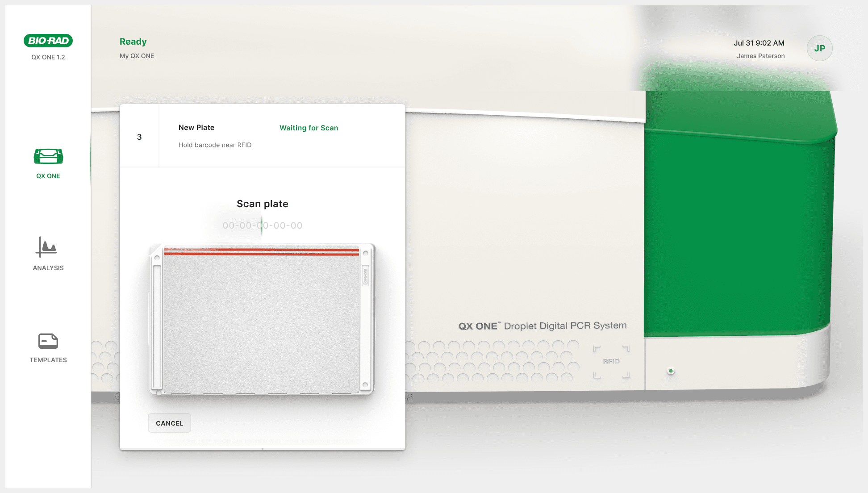Click the Ready status heading
The image size is (868, 493).
click(x=133, y=42)
